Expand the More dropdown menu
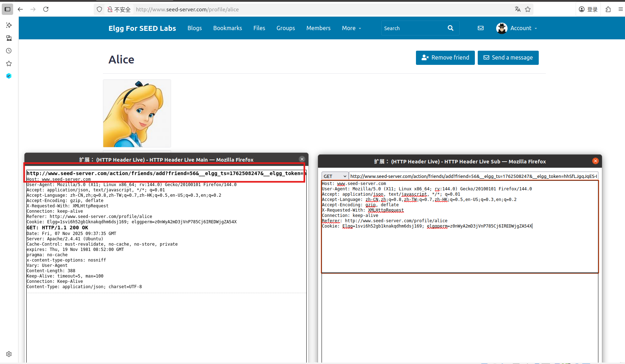Viewport: 625px width, 364px height. tap(351, 28)
